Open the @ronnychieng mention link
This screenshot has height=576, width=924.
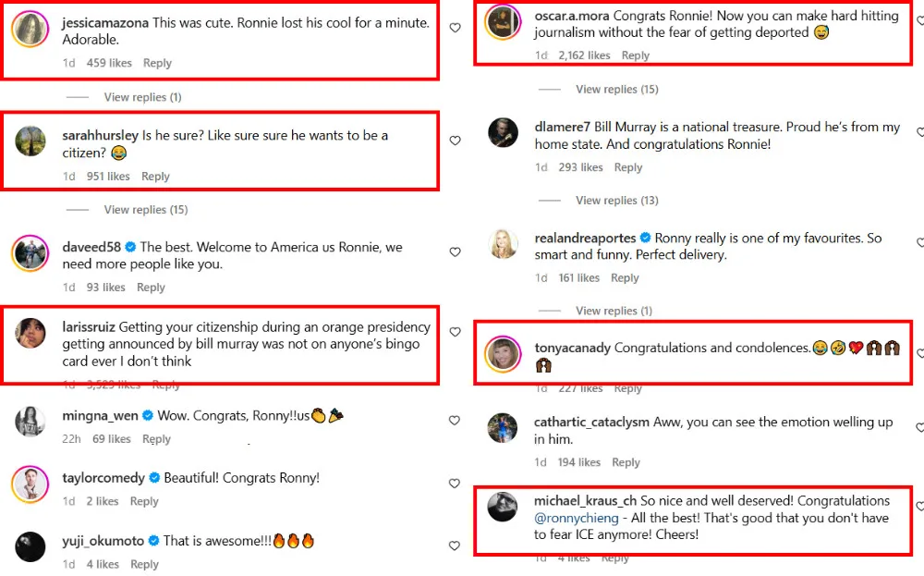pos(577,518)
